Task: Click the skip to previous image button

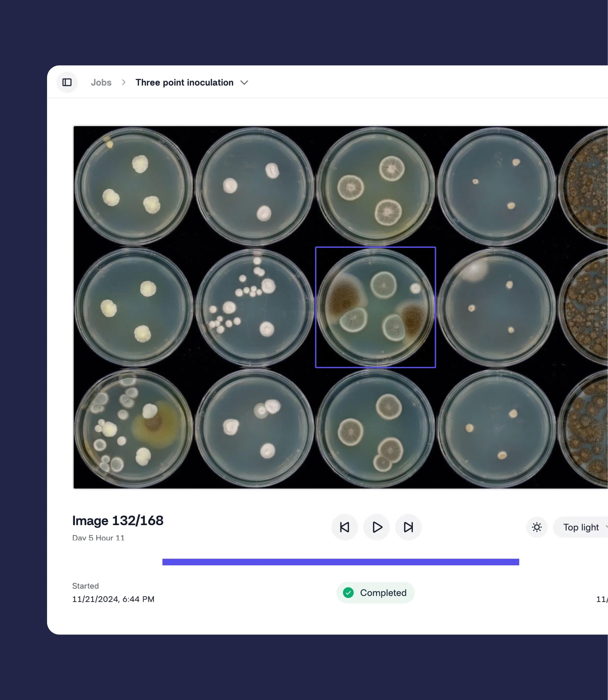Action: pyautogui.click(x=344, y=527)
